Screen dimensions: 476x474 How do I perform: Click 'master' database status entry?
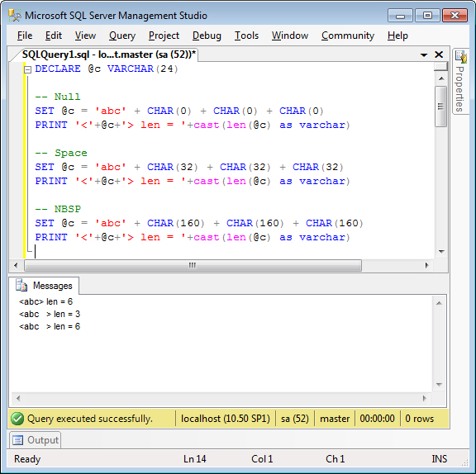tap(335, 419)
